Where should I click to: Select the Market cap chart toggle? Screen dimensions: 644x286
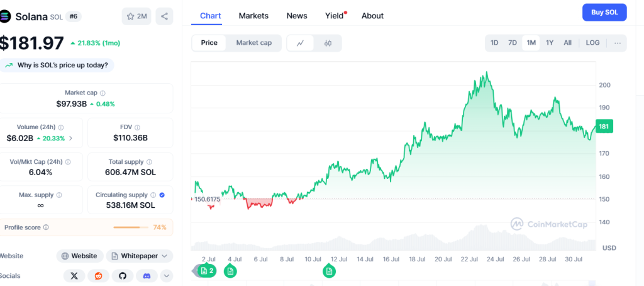click(254, 43)
